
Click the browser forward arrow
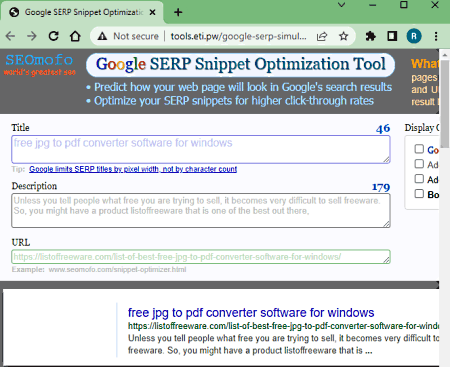(x=32, y=36)
